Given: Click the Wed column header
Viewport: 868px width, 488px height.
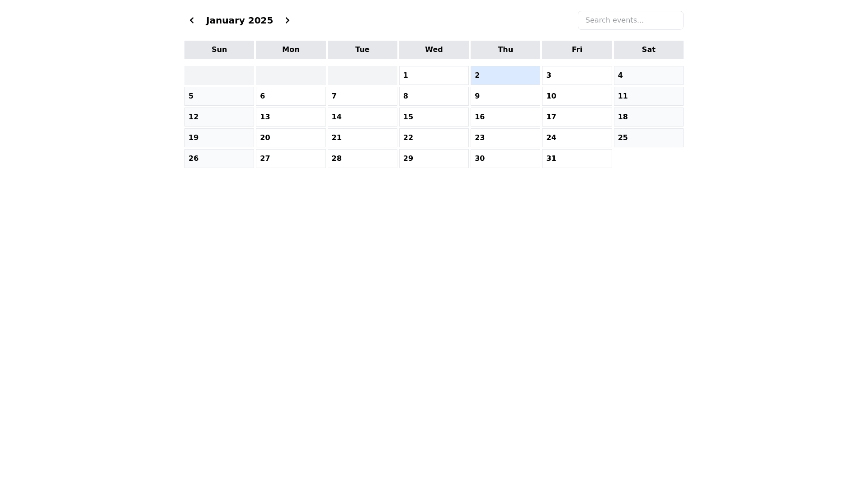Looking at the screenshot, I should (x=434, y=50).
